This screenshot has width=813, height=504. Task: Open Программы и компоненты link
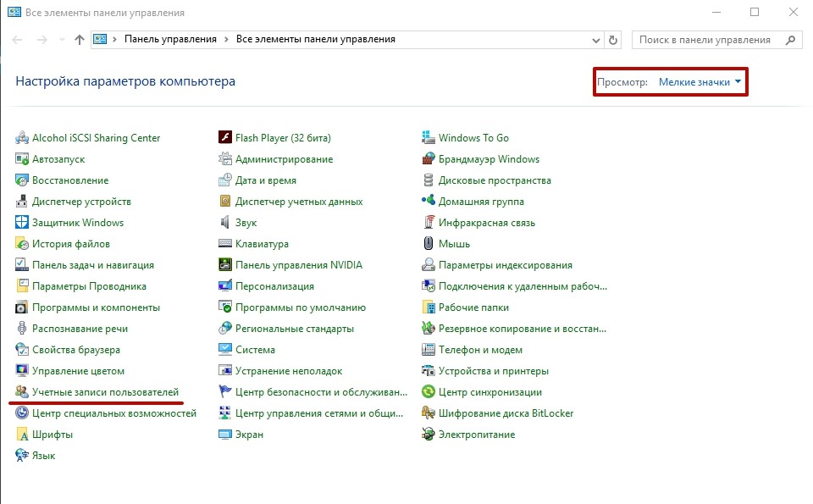point(96,307)
